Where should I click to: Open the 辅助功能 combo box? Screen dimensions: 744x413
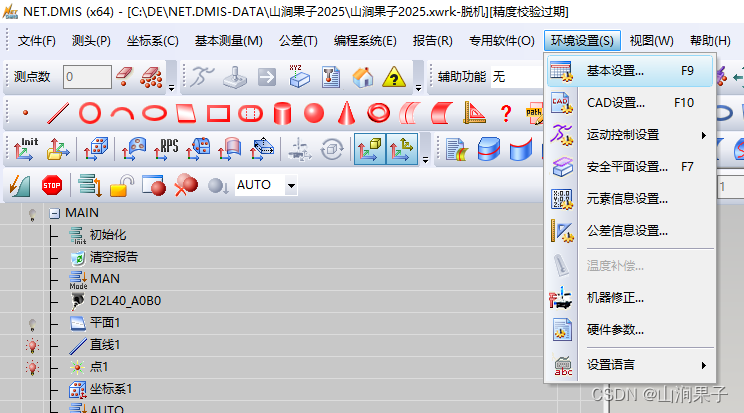point(517,76)
